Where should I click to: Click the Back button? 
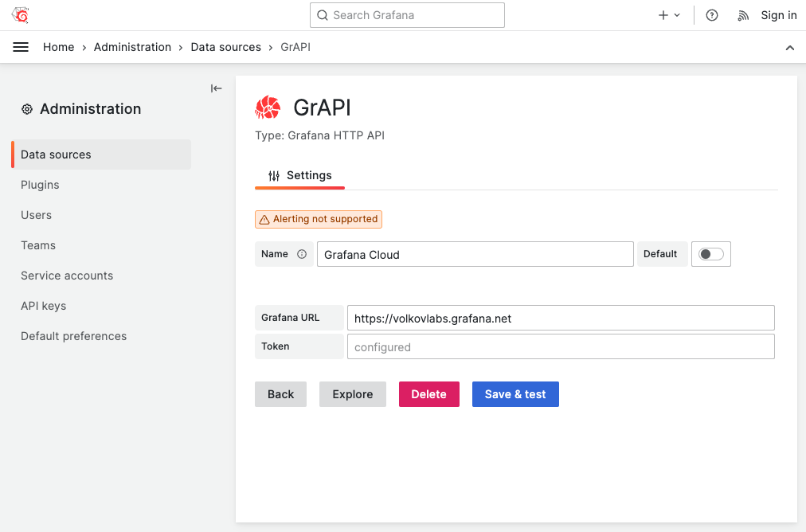click(280, 394)
